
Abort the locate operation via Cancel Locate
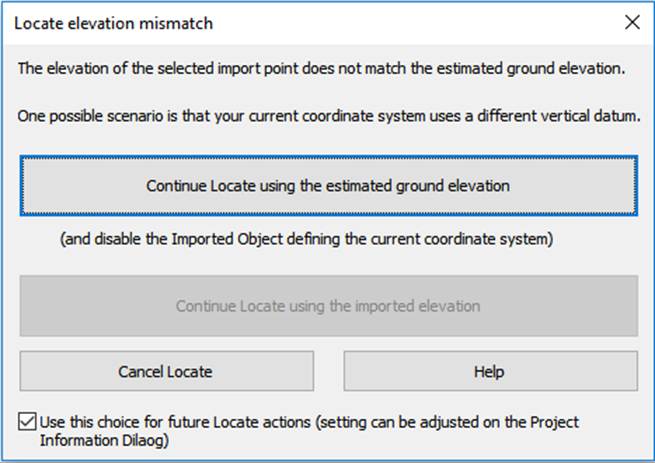pyautogui.click(x=165, y=371)
